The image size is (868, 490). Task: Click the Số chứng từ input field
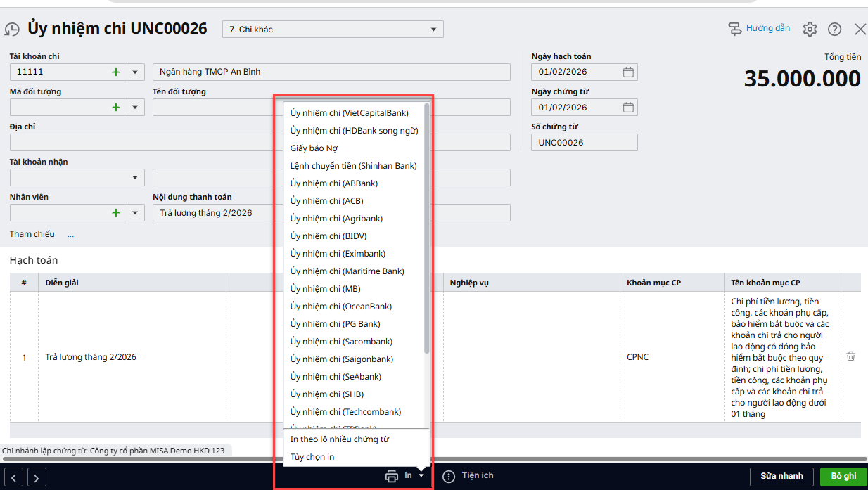tap(584, 143)
